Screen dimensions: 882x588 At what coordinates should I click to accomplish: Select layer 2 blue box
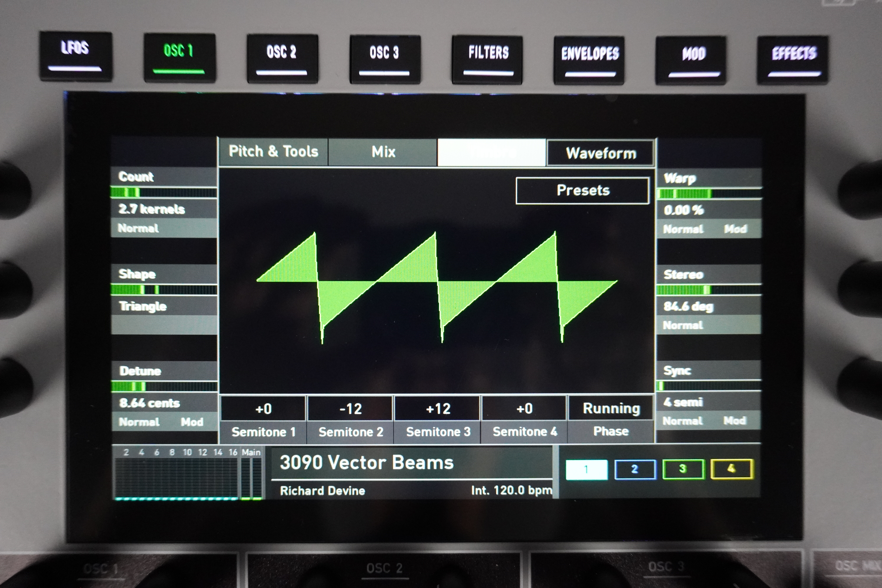click(635, 470)
